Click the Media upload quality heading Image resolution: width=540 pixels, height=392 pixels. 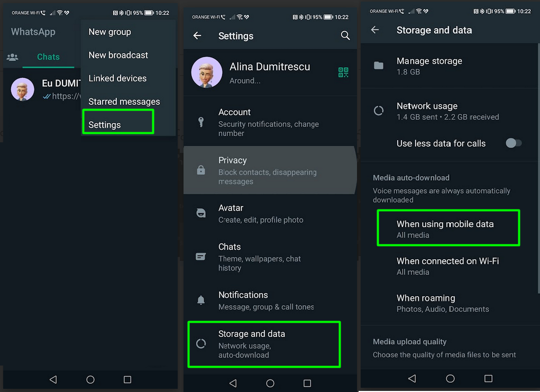pyautogui.click(x=409, y=342)
